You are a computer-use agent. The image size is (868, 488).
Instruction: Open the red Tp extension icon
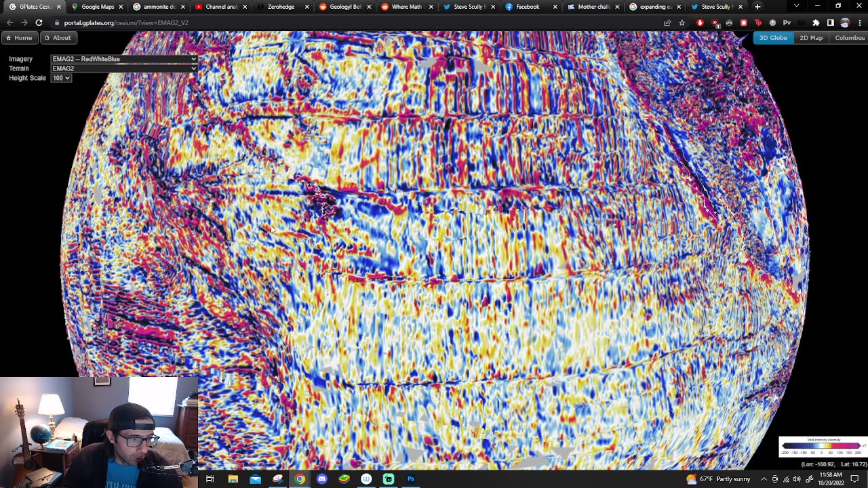point(758,22)
